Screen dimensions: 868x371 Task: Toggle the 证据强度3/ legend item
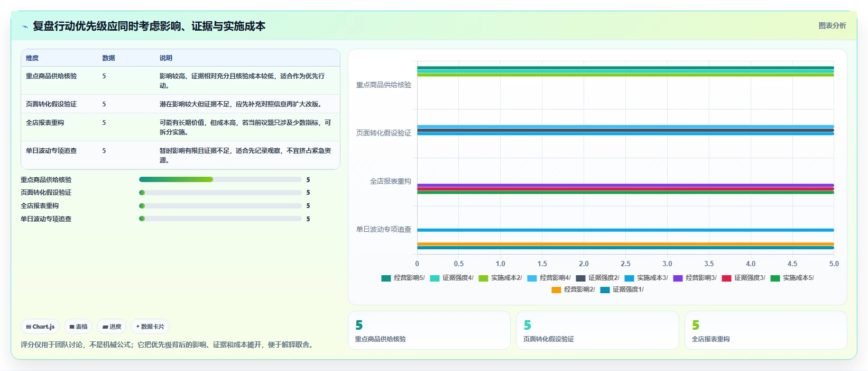[x=743, y=278]
